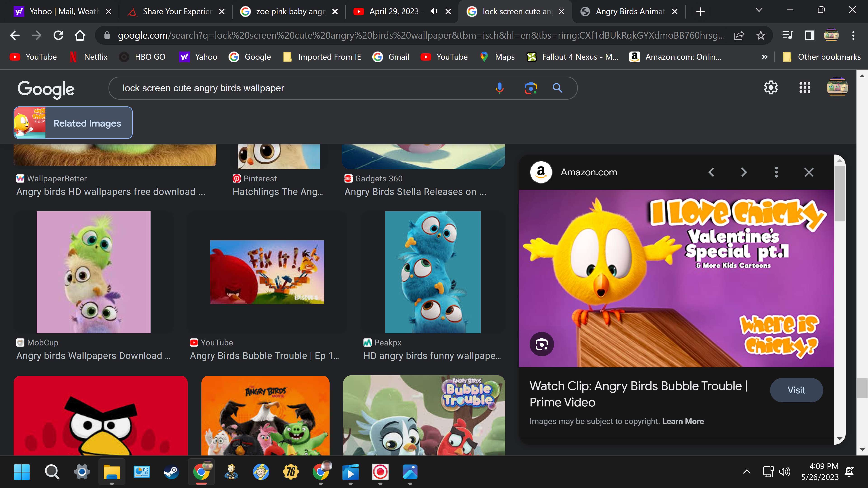Show next image in preview panel

coord(744,172)
